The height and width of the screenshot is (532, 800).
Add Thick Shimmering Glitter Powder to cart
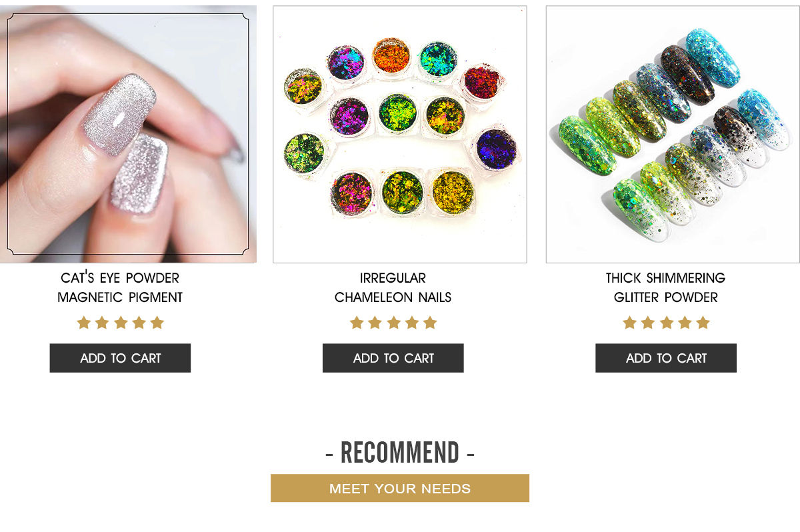(x=665, y=358)
